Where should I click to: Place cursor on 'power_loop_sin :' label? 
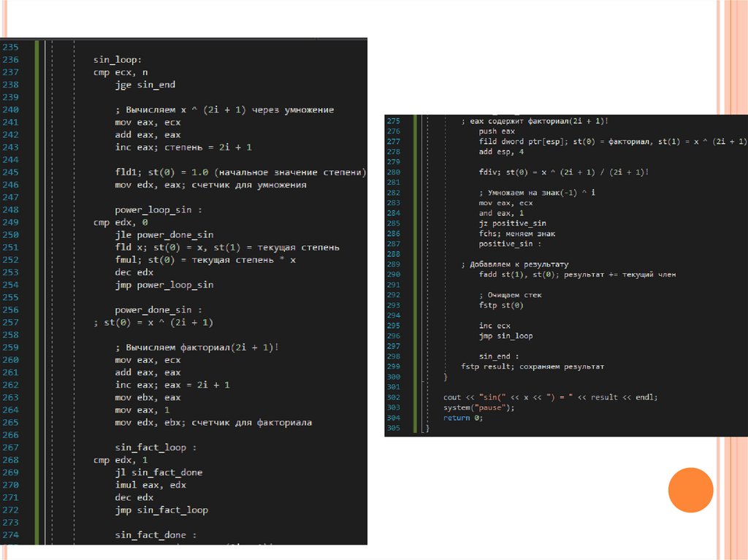click(x=158, y=210)
